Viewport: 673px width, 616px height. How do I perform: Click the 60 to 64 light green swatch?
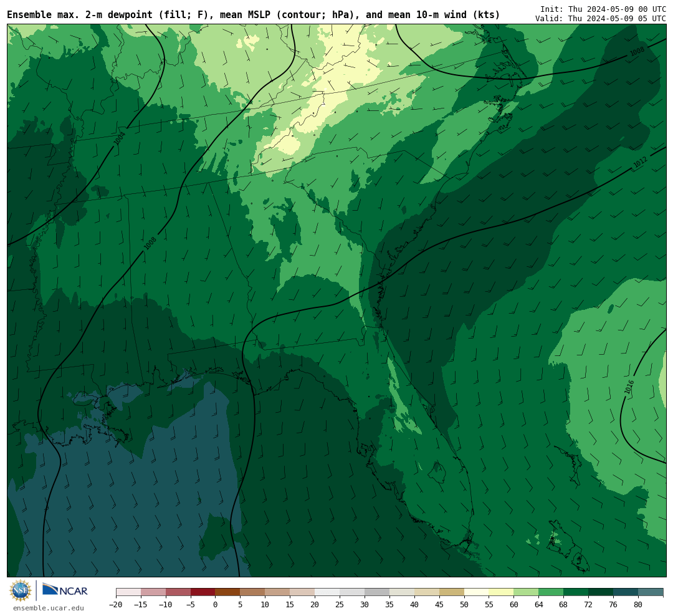click(x=526, y=592)
